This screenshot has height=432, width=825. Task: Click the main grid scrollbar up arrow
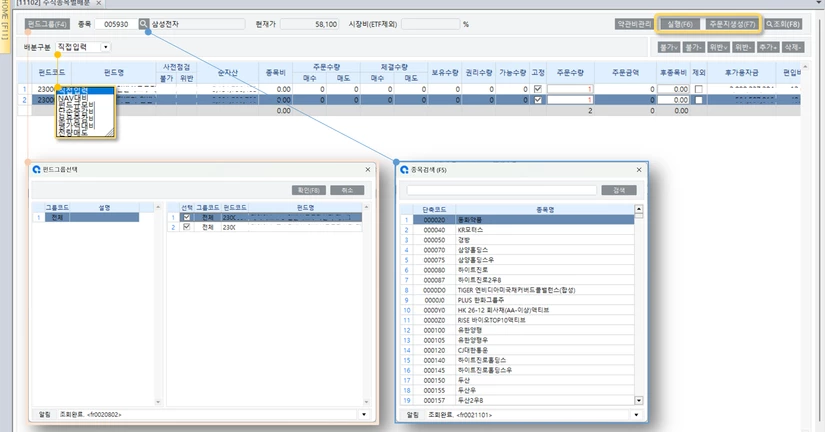click(x=807, y=66)
